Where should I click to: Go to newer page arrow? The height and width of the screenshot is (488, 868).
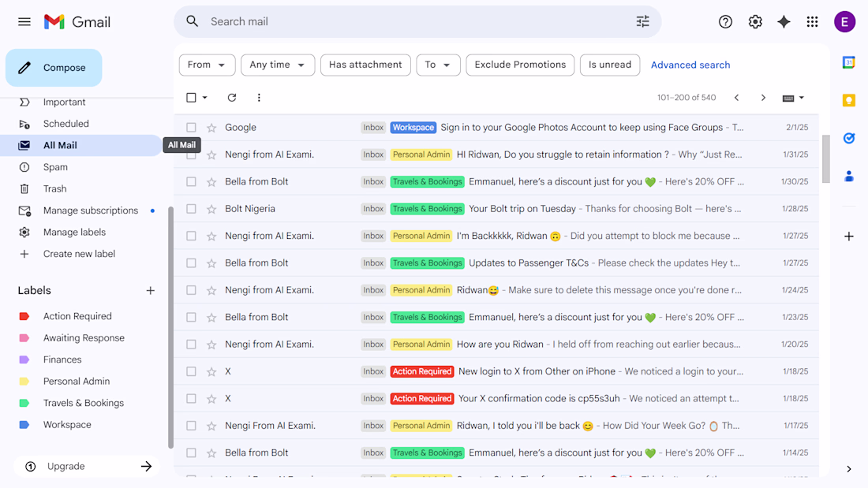coord(737,98)
